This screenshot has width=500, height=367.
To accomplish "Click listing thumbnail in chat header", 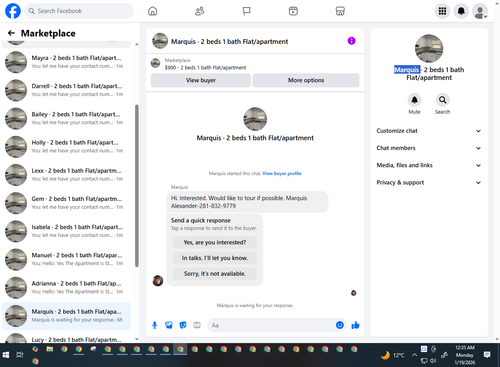I will (x=160, y=41).
